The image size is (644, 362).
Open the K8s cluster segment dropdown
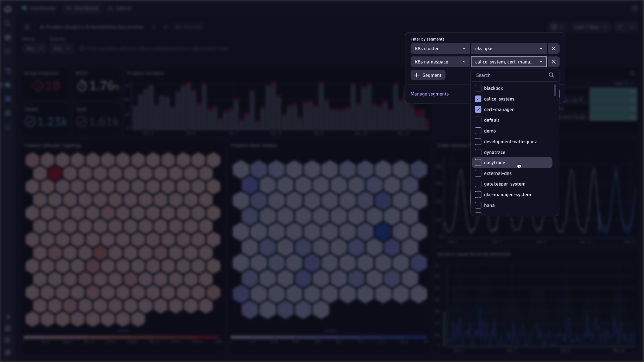pyautogui.click(x=440, y=49)
